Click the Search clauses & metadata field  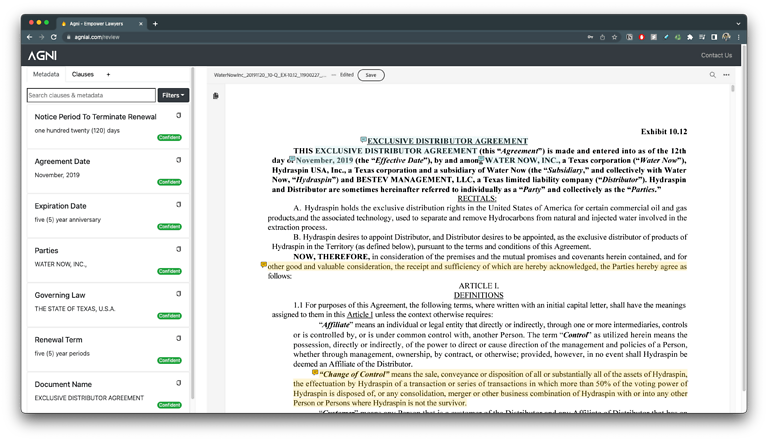91,96
